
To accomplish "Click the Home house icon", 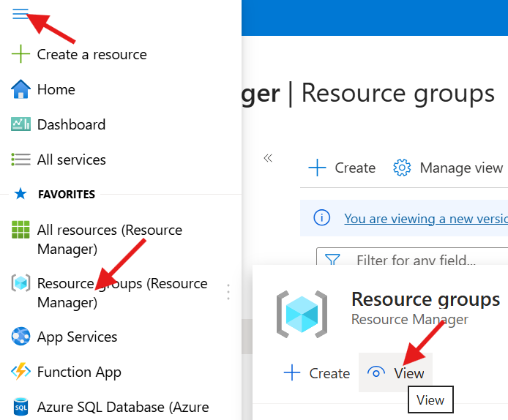I will click(x=20, y=89).
